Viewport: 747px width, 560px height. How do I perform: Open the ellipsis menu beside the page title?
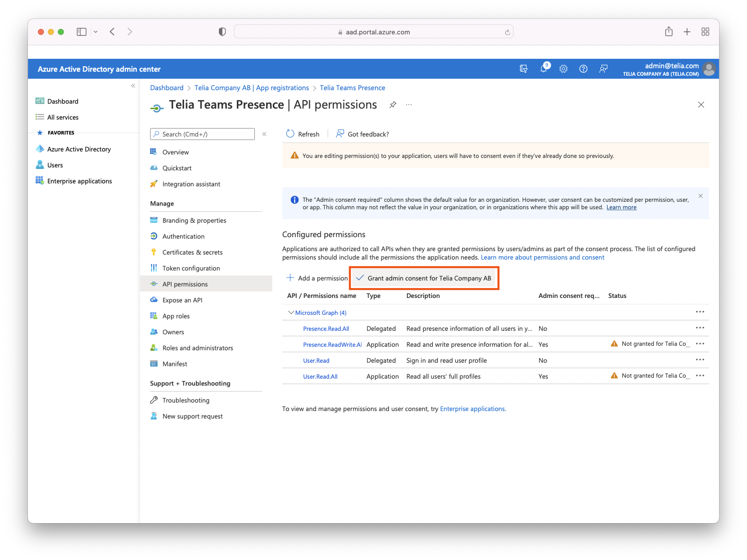pyautogui.click(x=409, y=105)
